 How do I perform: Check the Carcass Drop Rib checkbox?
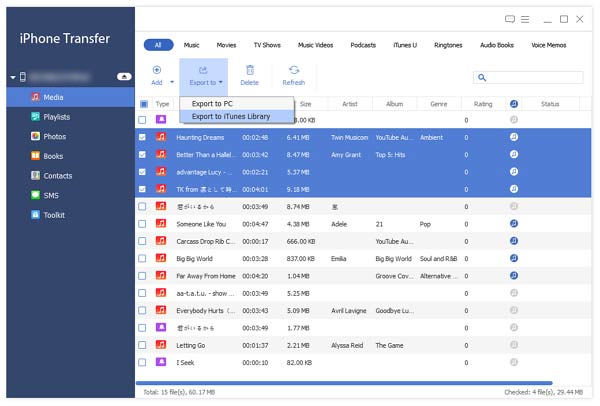tap(142, 241)
